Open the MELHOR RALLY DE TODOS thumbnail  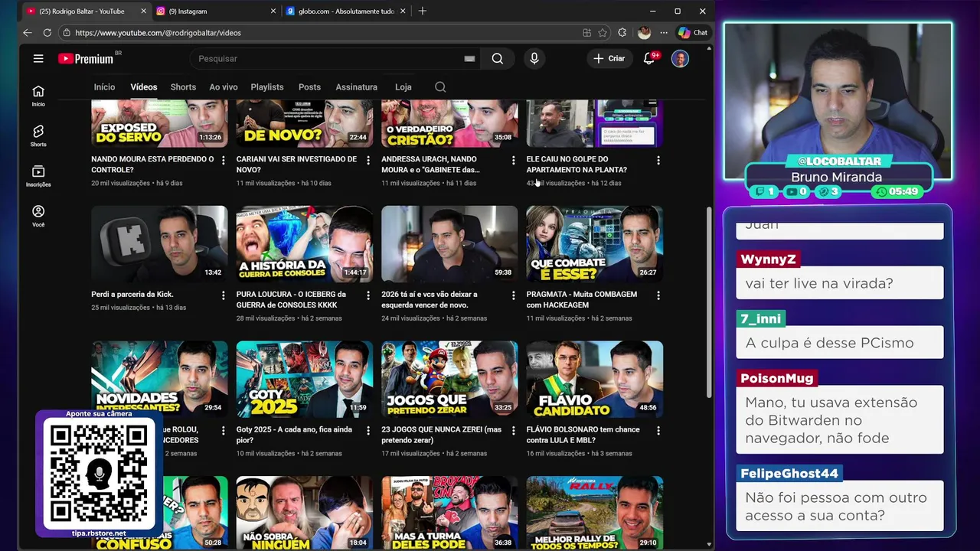594,513
